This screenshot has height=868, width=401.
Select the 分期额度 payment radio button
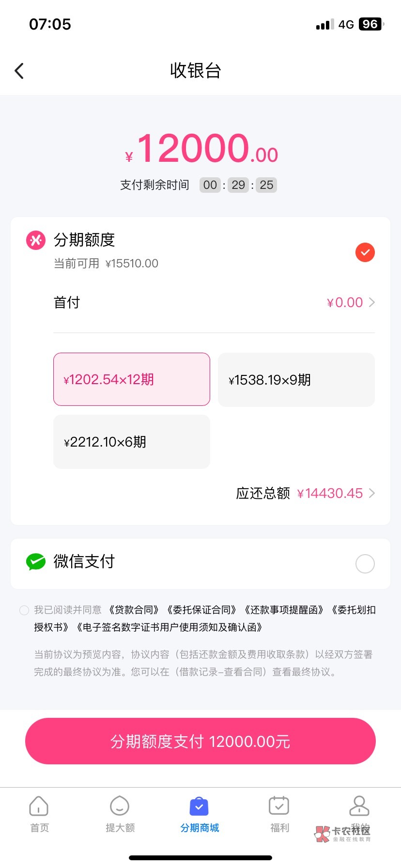coord(365,252)
